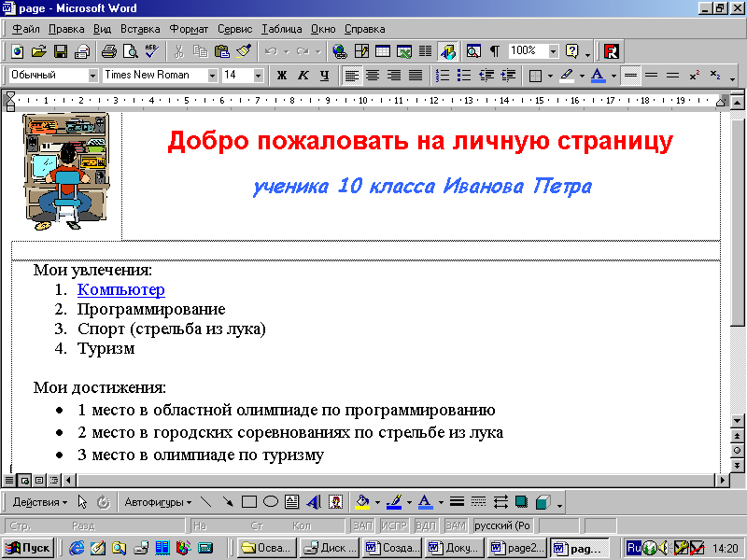Screen dimensions: 747x560
Task: Expand the 100% zoom dropdown
Action: pyautogui.click(x=553, y=51)
